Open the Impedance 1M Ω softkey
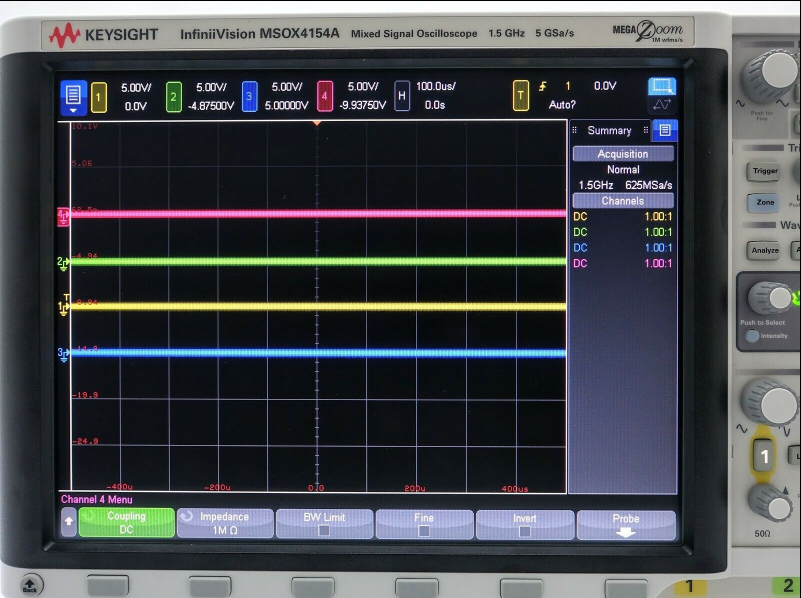 224,523
